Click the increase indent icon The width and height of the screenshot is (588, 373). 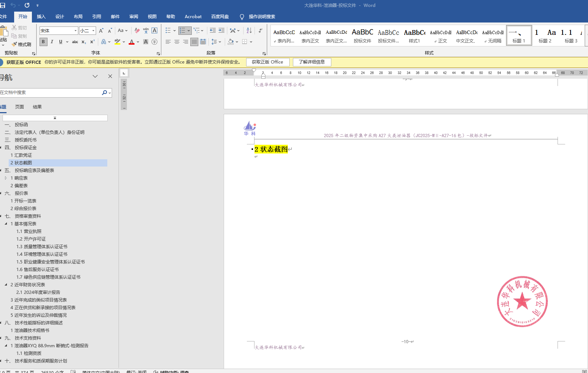(x=221, y=30)
